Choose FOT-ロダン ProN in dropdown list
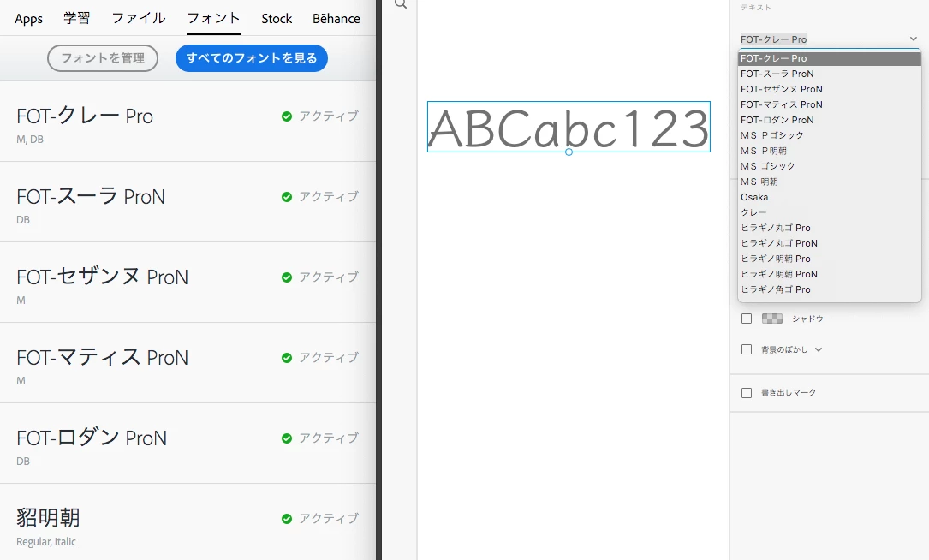The height and width of the screenshot is (560, 929). coord(830,120)
